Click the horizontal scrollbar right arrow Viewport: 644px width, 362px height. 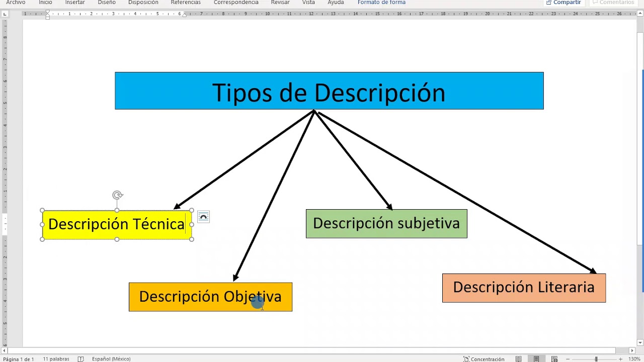pyautogui.click(x=632, y=350)
